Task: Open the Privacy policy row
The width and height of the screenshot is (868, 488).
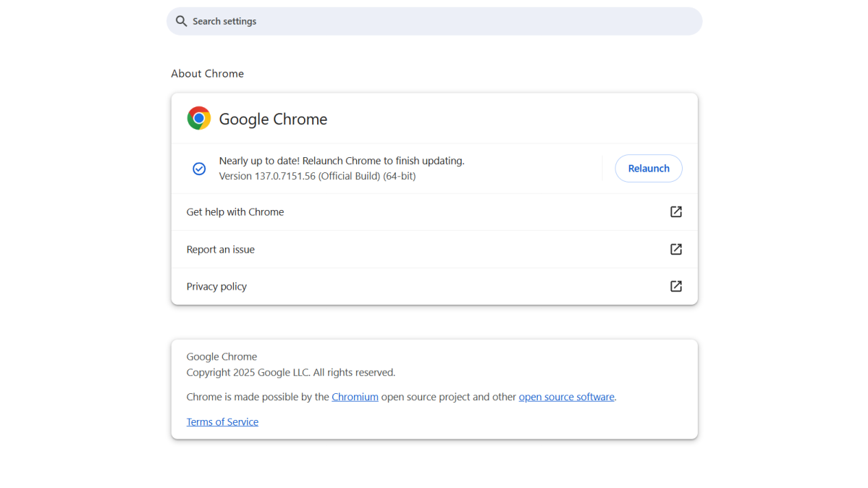Action: point(434,287)
